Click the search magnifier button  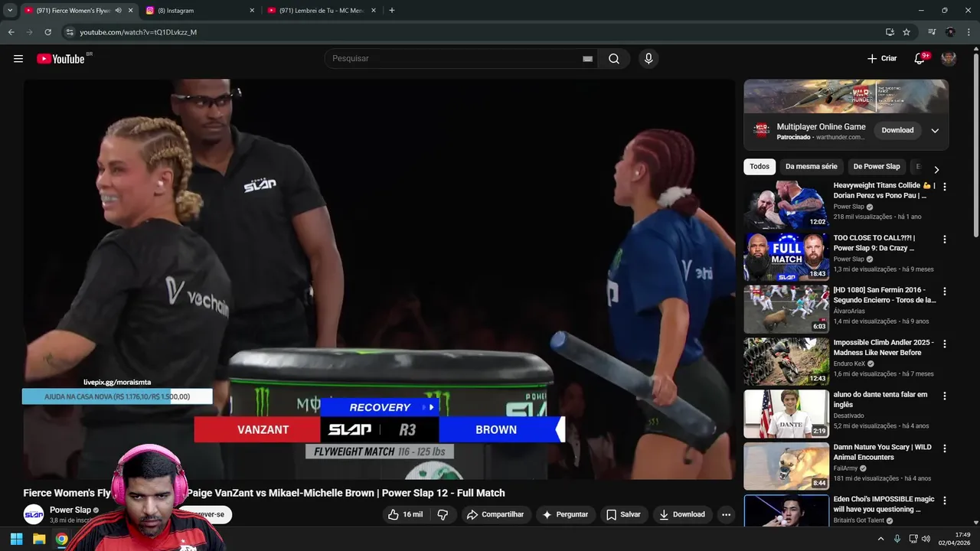(614, 59)
